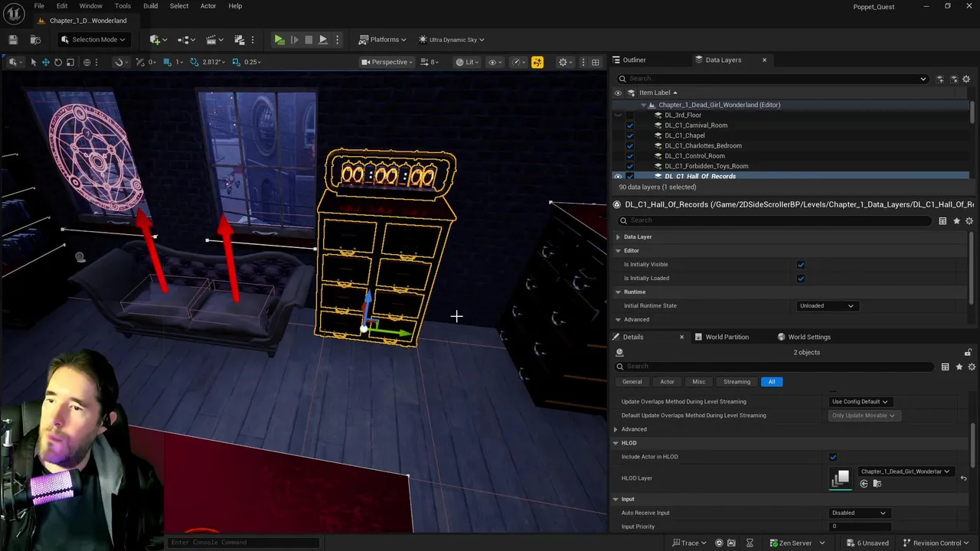Click the create new data layer icon
This screenshot has width=980, height=551.
(941, 79)
